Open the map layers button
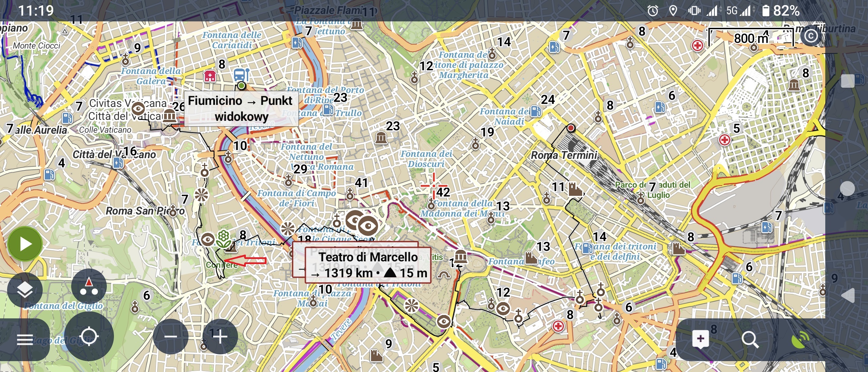This screenshot has width=868, height=372. pos(25,290)
